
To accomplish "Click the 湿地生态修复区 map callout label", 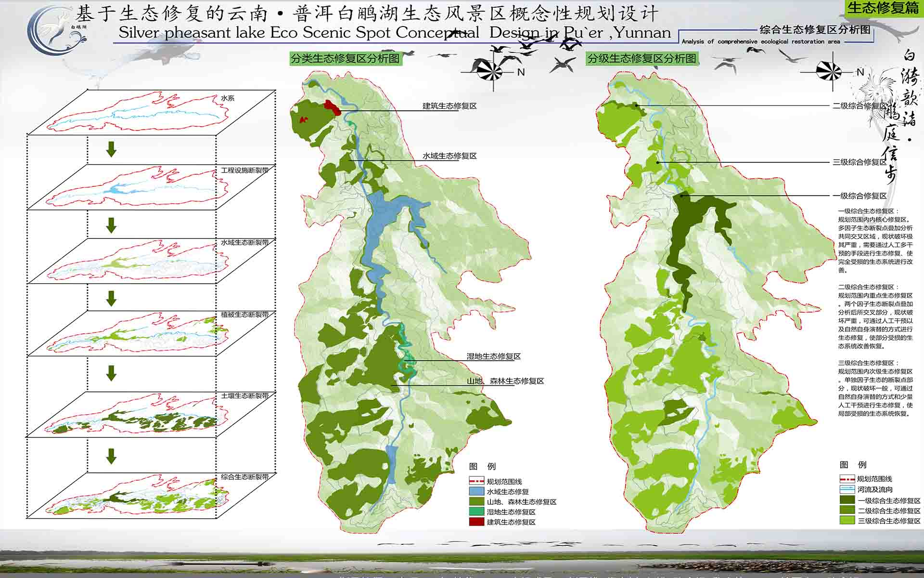I will (x=493, y=356).
